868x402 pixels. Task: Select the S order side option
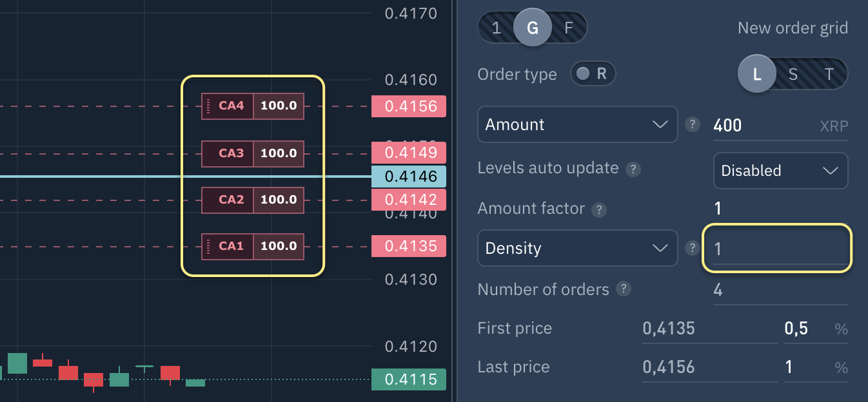click(793, 74)
